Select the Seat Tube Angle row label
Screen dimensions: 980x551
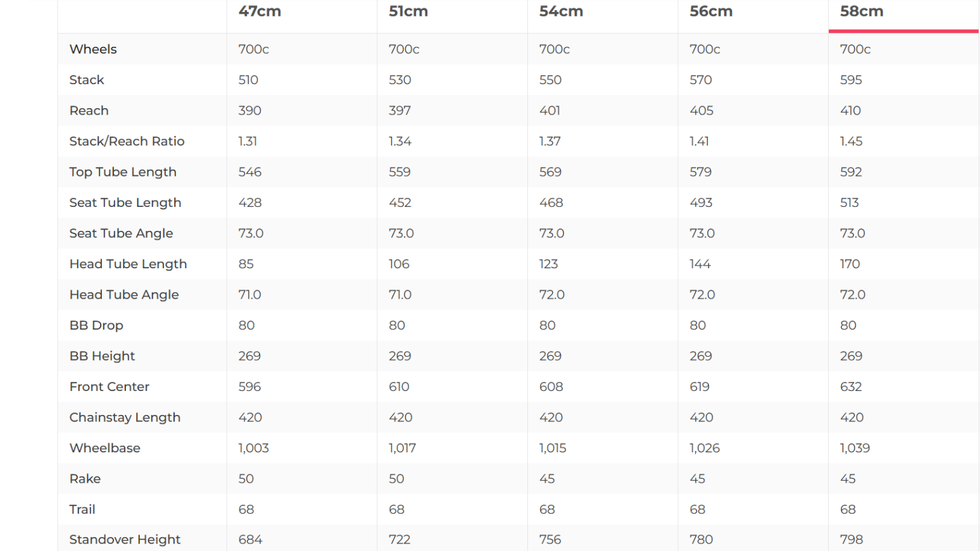[x=121, y=233]
